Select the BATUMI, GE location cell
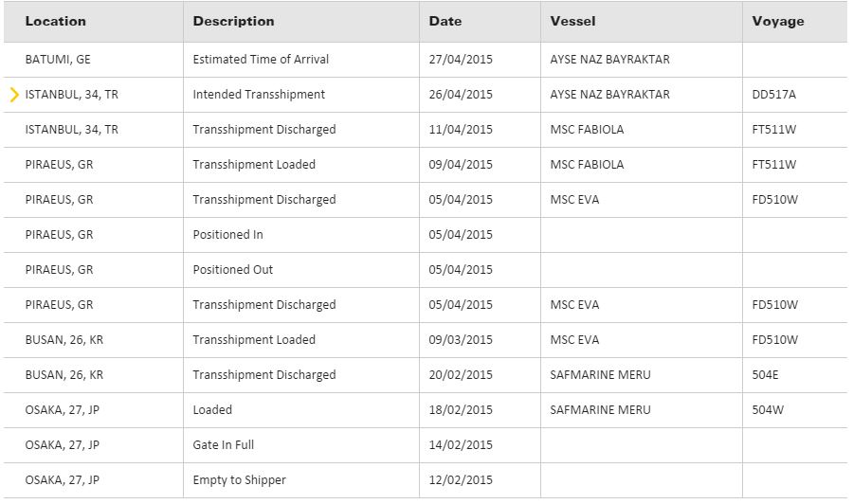853x504 pixels. (x=58, y=60)
